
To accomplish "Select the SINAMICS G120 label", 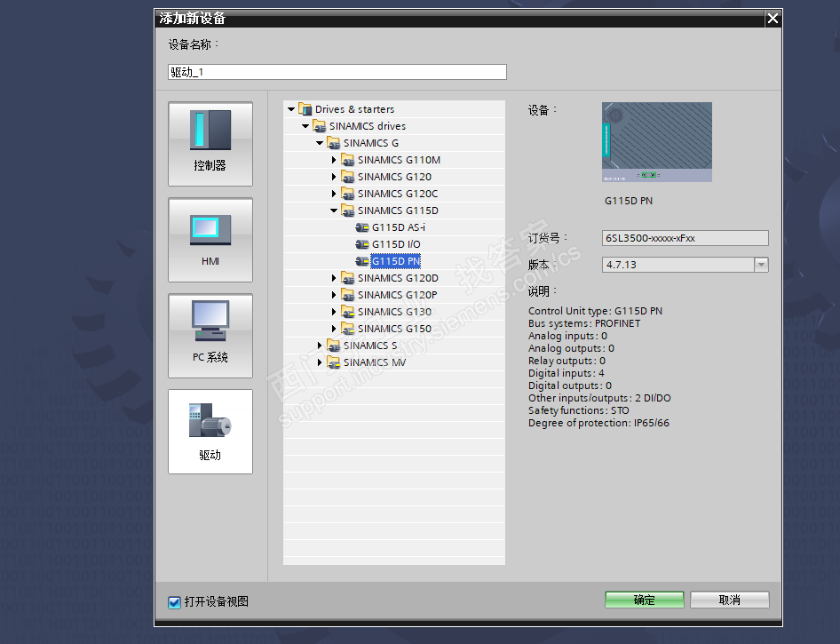I will [x=395, y=177].
